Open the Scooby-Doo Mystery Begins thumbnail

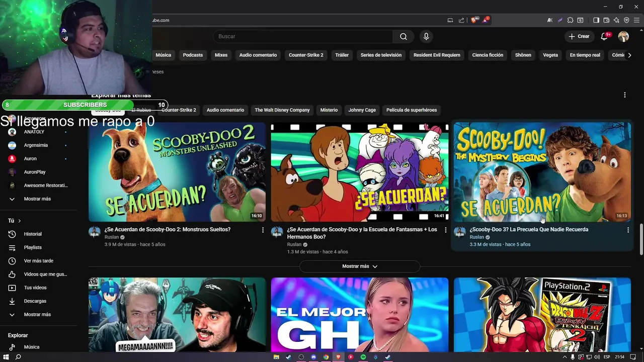pyautogui.click(x=542, y=171)
